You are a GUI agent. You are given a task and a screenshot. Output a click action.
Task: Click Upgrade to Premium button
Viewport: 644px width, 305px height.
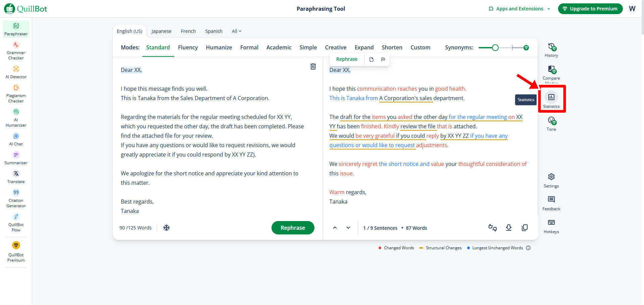[x=590, y=9]
